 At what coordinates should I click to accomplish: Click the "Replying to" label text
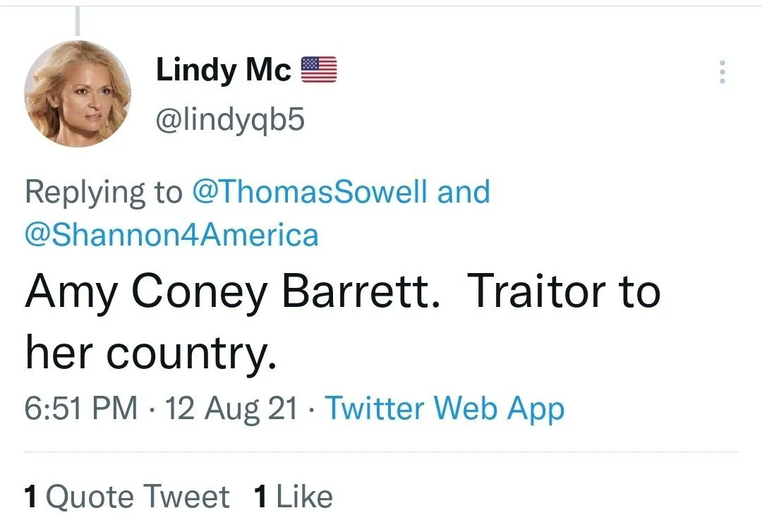(103, 193)
